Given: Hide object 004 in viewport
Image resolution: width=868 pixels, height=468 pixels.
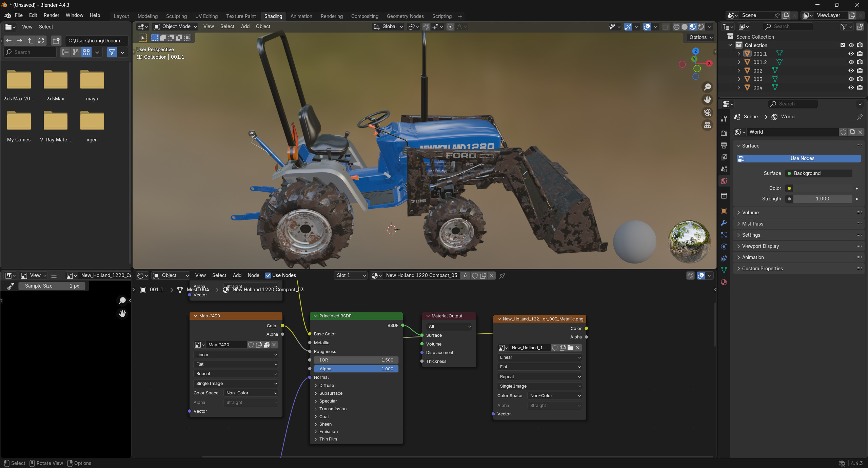Looking at the screenshot, I should (x=851, y=87).
